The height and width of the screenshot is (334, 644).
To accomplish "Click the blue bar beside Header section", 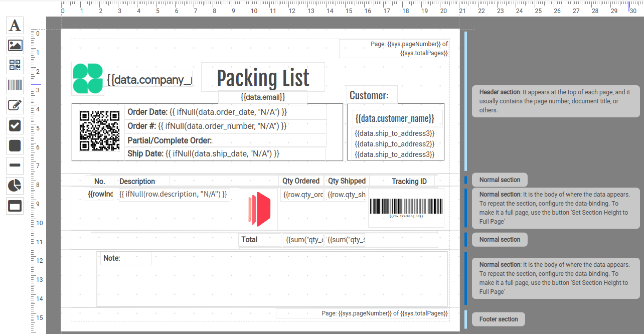I will tap(466, 101).
